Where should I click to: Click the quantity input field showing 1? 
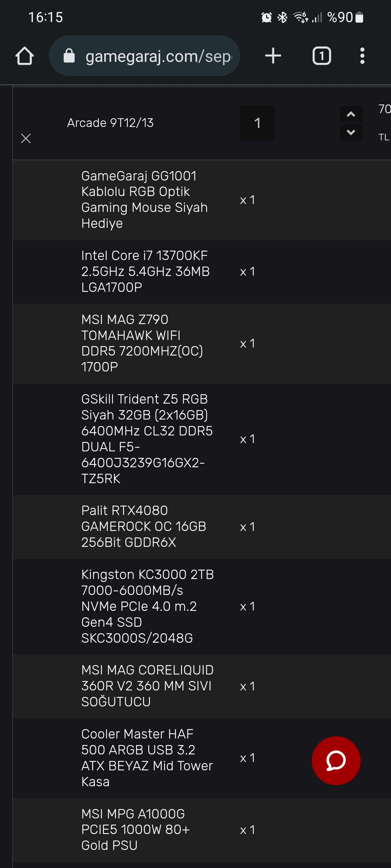tap(257, 123)
